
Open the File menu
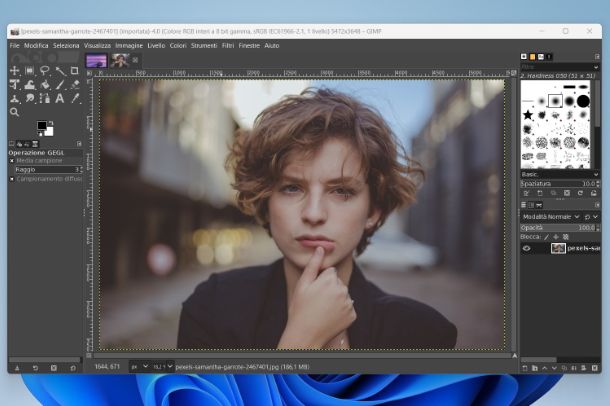(14, 46)
